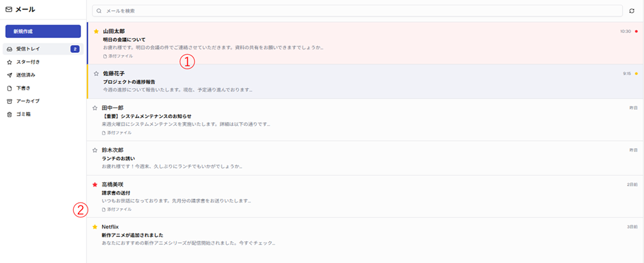
Task: Open the 下書き drafts folder
Action: pos(24,88)
